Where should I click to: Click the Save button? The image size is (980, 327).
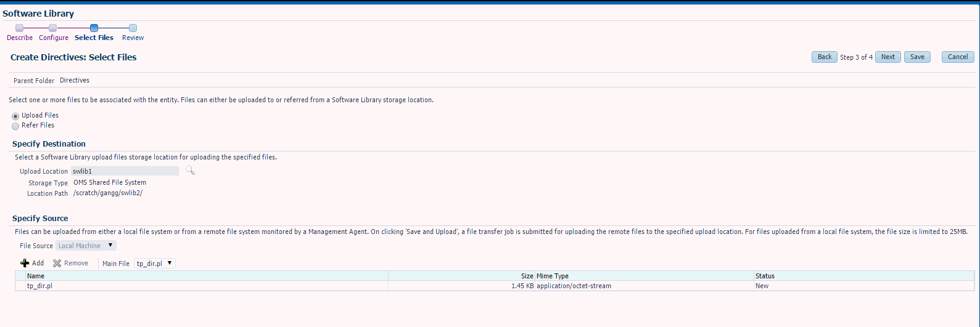click(918, 57)
